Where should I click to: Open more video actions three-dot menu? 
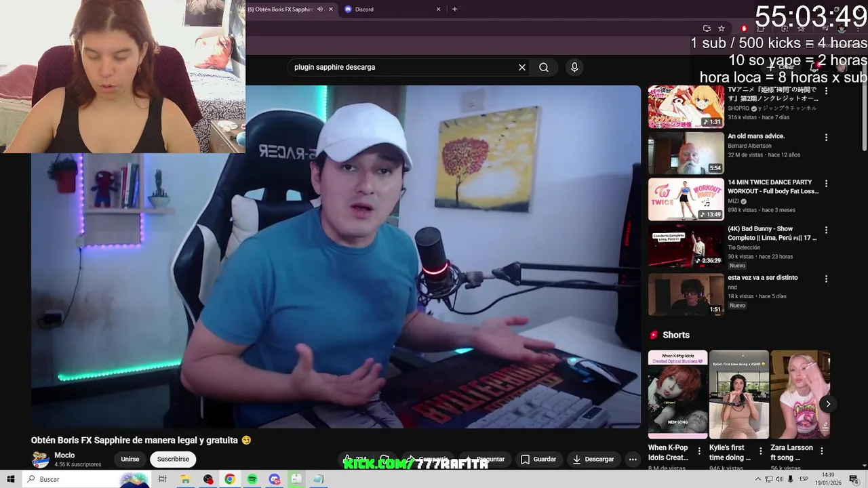click(633, 459)
